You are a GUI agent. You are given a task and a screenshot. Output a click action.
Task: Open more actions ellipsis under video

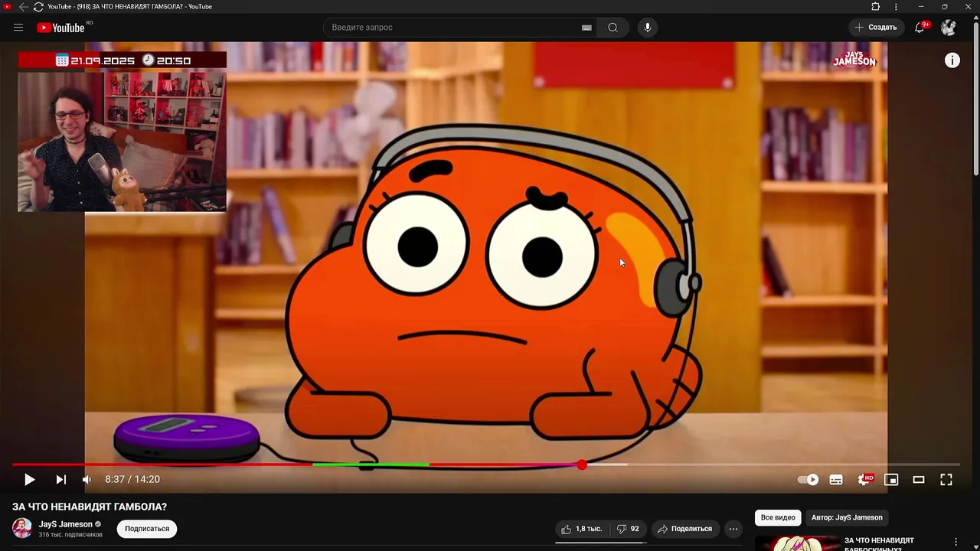[733, 529]
